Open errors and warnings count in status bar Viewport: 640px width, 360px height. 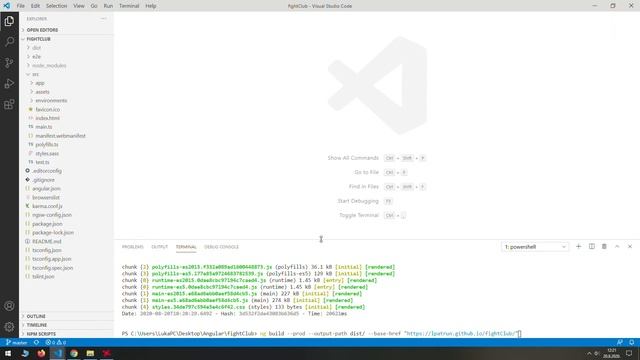point(56,342)
